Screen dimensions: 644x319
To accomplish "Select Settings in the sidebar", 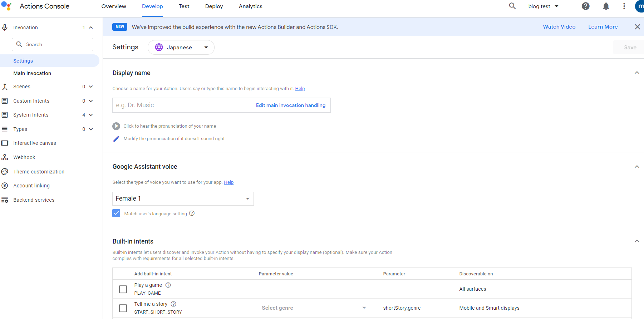I will click(x=50, y=61).
